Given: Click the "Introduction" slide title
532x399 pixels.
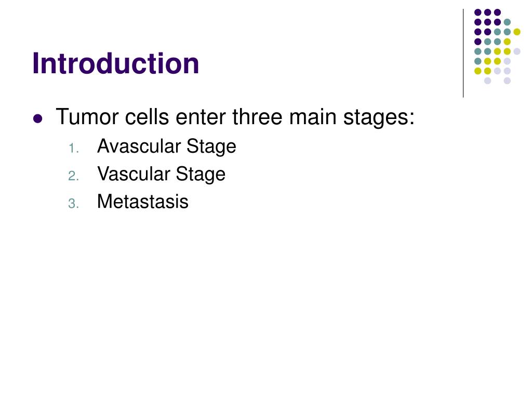Looking at the screenshot, I should pos(115,63).
